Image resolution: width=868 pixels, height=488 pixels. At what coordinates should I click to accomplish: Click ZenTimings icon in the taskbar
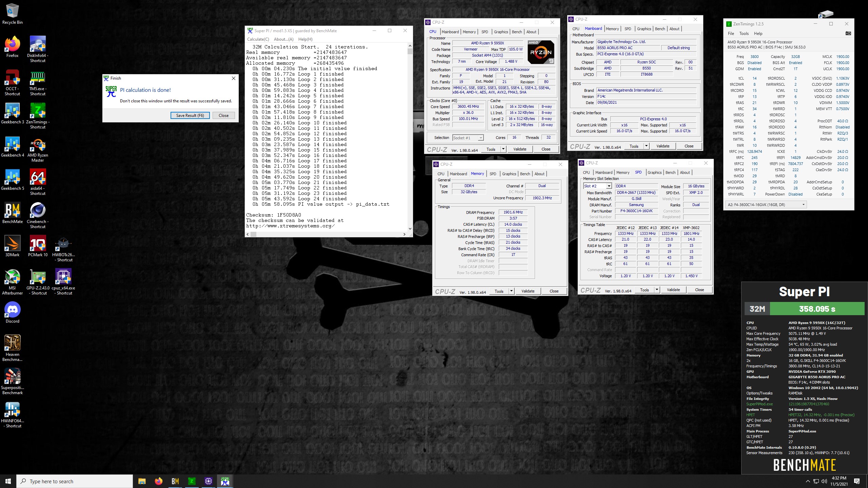pos(192,481)
